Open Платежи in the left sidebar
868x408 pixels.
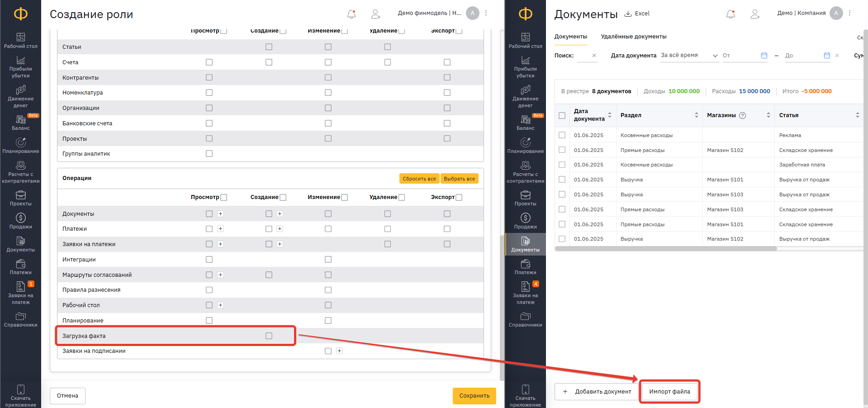(x=20, y=267)
